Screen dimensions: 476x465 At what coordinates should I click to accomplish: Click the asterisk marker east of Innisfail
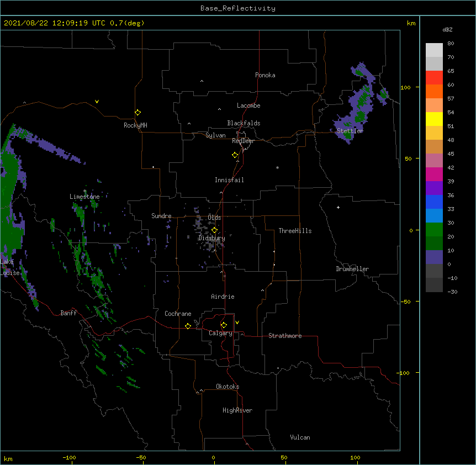pos(277,167)
